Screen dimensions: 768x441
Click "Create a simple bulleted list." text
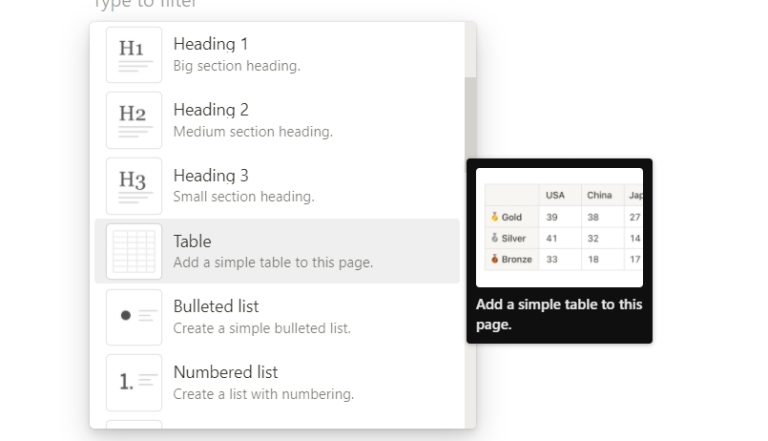coord(262,328)
